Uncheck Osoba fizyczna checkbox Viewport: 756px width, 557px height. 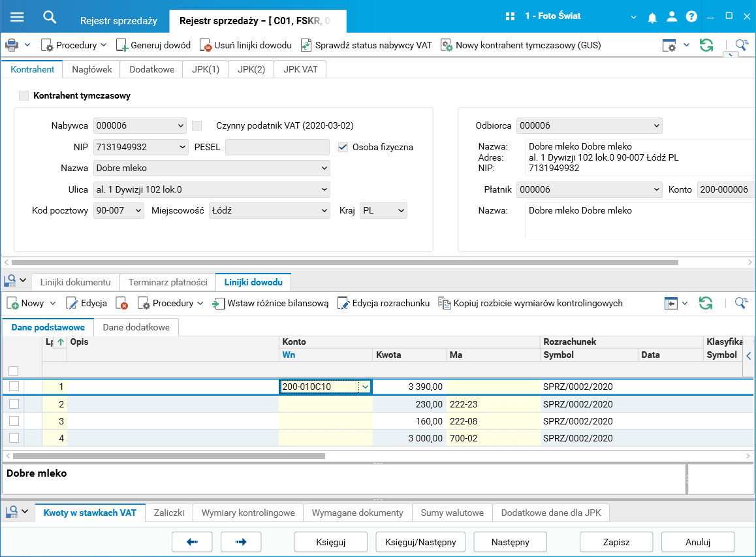(343, 147)
